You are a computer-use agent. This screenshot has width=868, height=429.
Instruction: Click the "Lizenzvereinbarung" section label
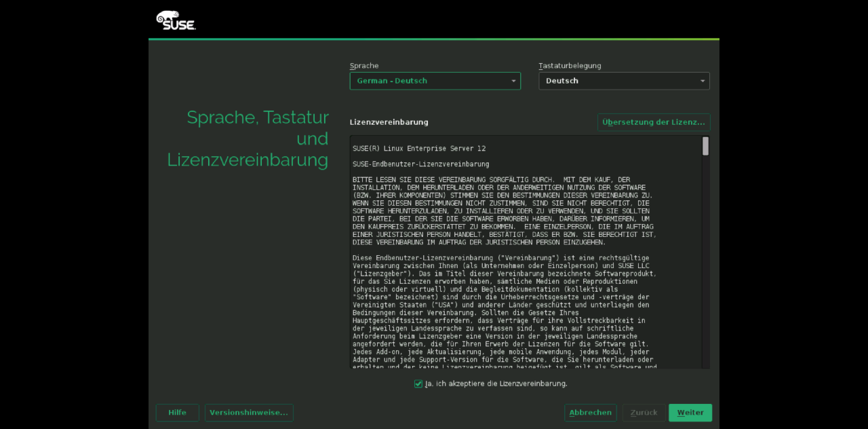[389, 122]
